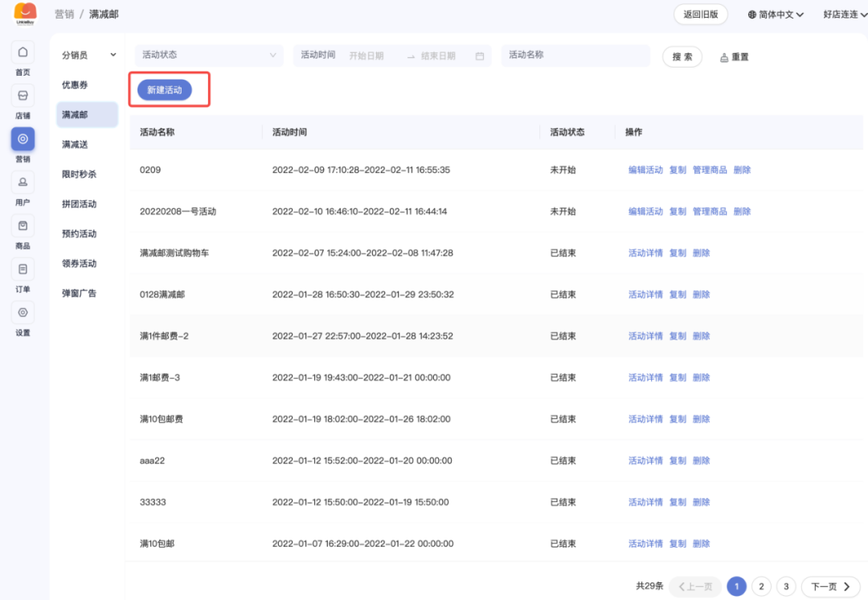Click the 搜索 search button
Screen dimensions: 868x600
click(x=682, y=56)
